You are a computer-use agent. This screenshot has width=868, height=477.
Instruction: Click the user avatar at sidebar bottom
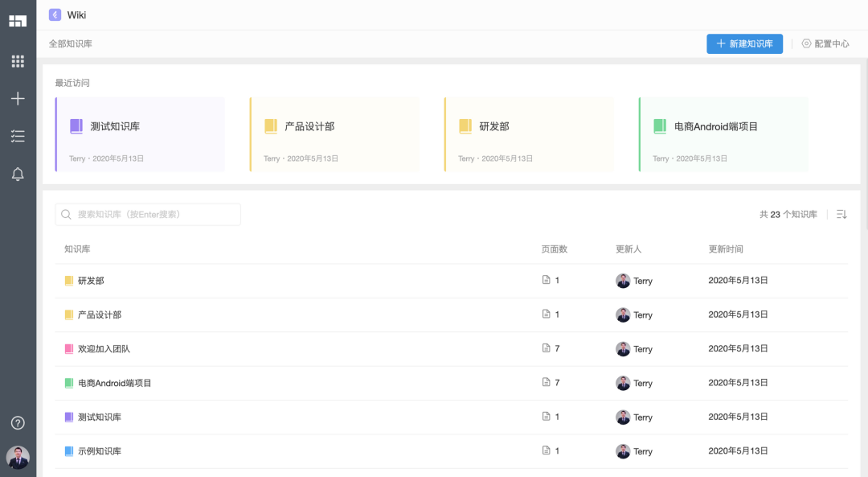pos(18,458)
